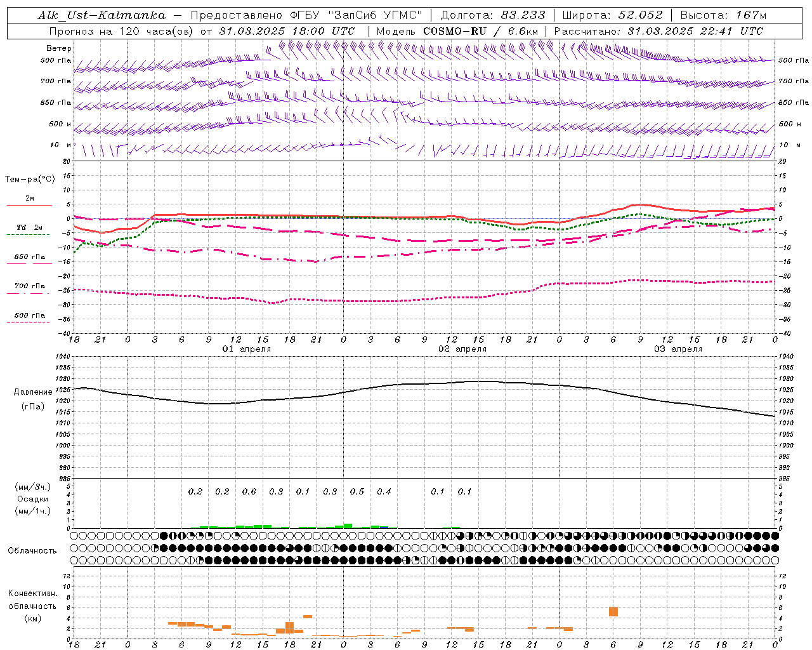Viewport: 812px width, 650px height.
Task: Click the elevation text Высота: 167м
Action: coord(723,15)
